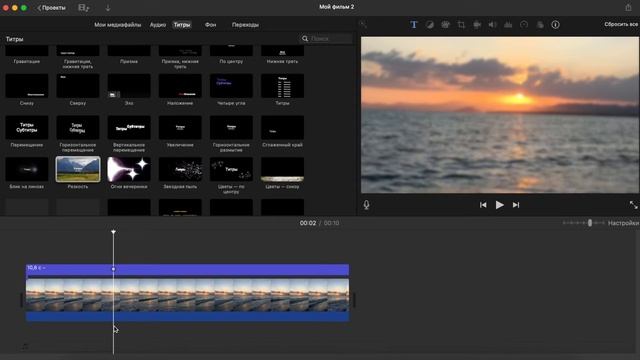
Task: Pick the scrolling Титры credits thumbnail
Action: tap(282, 86)
